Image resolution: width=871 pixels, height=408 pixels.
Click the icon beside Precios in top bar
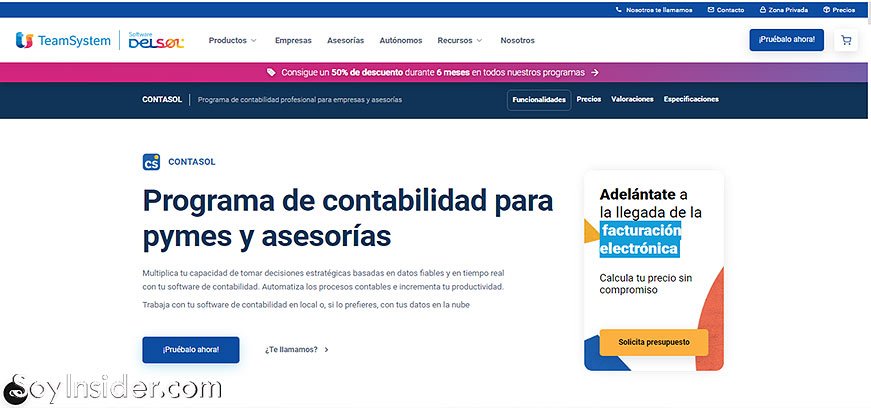point(826,10)
